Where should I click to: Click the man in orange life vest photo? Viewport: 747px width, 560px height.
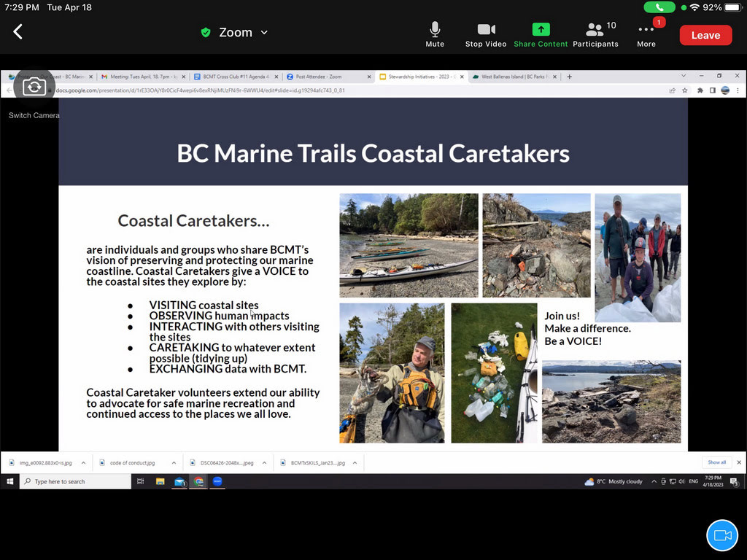coord(392,373)
